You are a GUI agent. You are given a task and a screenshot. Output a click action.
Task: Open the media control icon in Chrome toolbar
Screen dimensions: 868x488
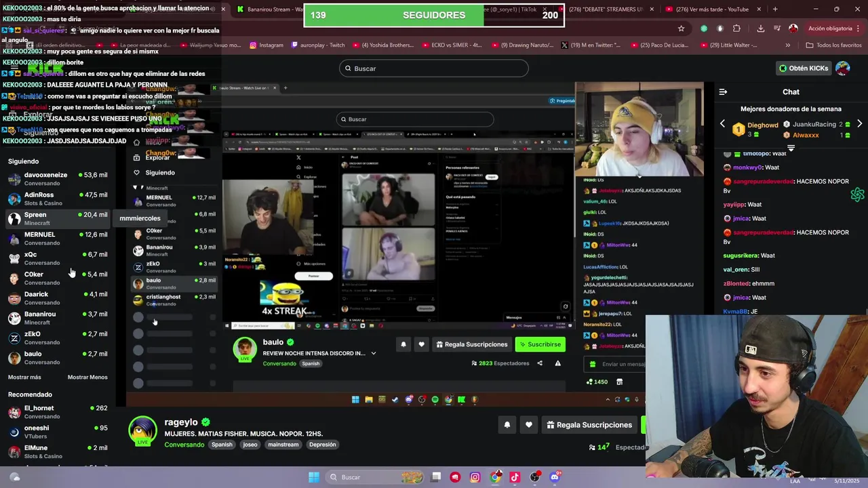click(776, 28)
